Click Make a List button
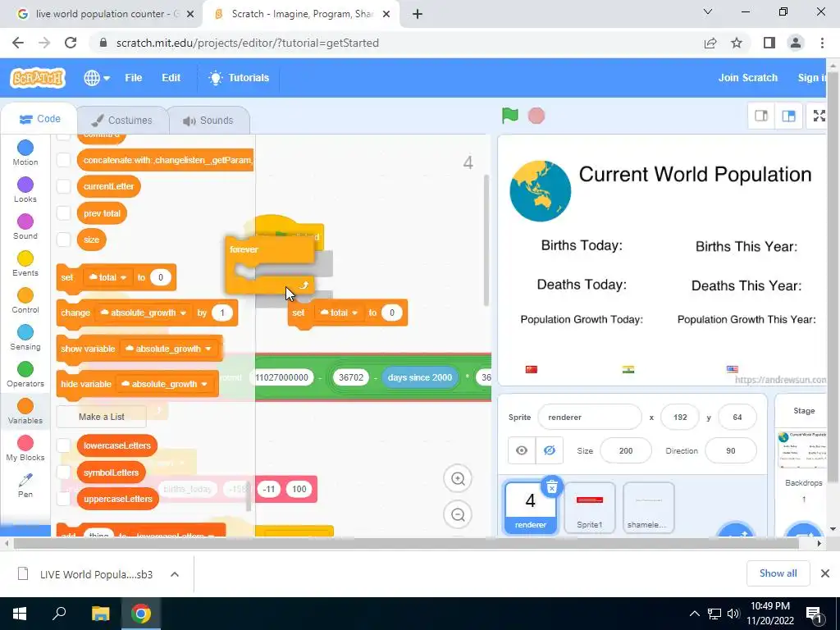 pos(101,417)
